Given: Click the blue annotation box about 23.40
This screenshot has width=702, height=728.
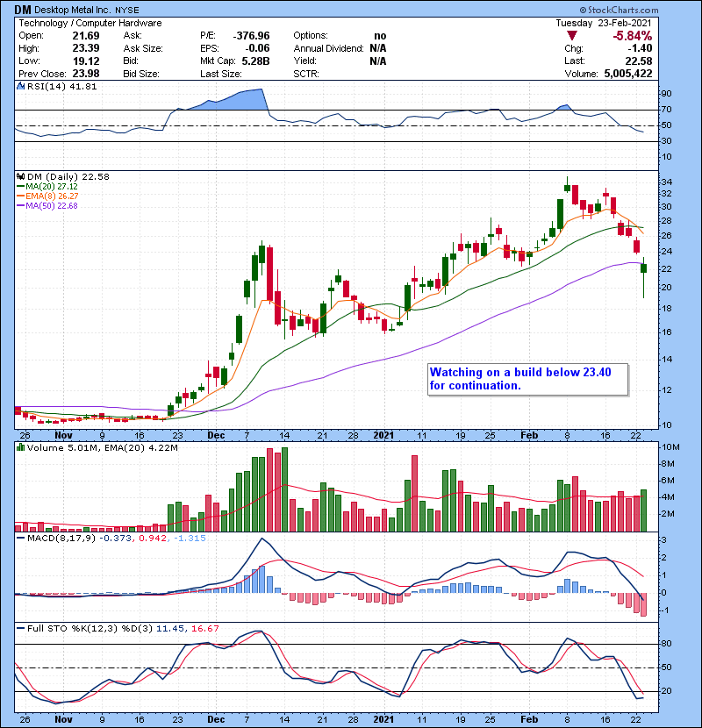Looking at the screenshot, I should click(527, 379).
